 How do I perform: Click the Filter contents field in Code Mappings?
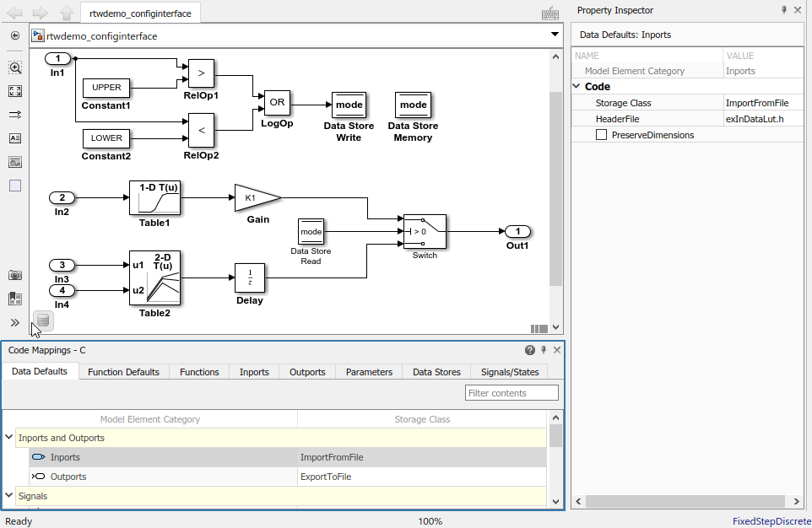point(512,392)
